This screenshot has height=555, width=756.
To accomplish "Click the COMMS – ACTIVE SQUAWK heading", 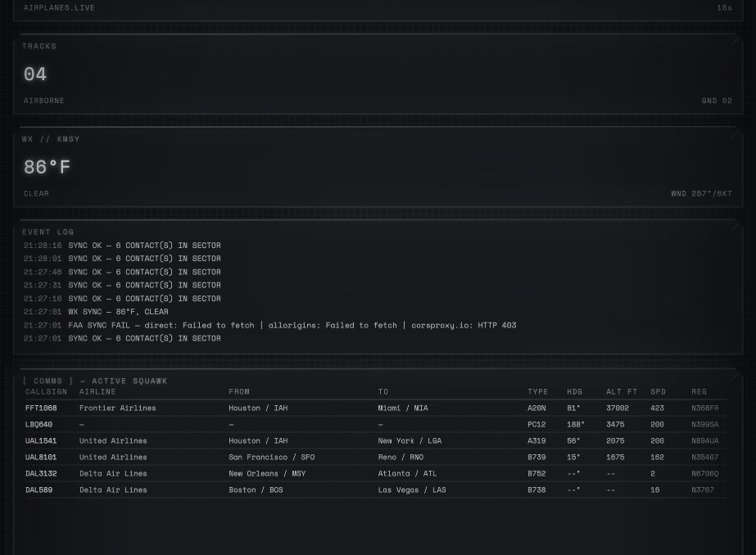I will click(x=95, y=381).
